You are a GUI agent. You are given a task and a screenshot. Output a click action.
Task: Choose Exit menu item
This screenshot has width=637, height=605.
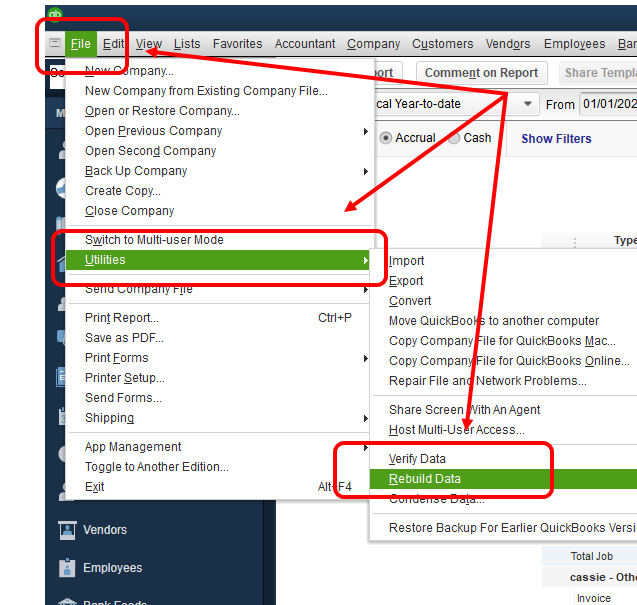pos(219,487)
